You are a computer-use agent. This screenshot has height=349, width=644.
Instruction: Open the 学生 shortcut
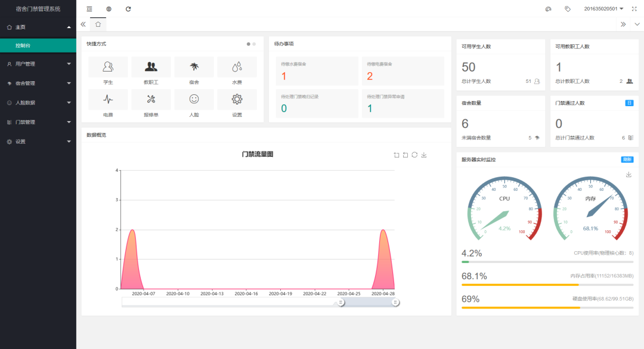click(108, 71)
